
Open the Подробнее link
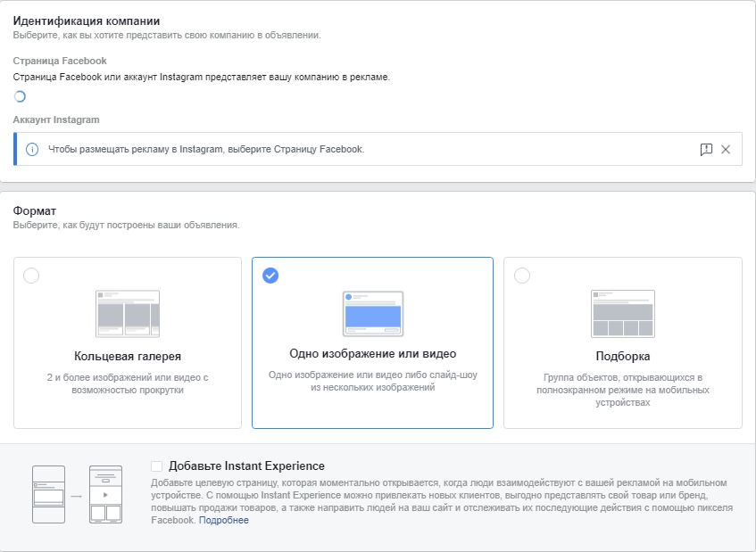click(224, 520)
